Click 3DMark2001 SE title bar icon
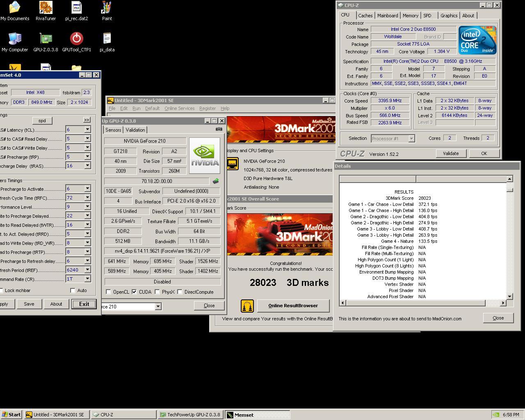Screen dimensions: 525x420 (x=110, y=100)
